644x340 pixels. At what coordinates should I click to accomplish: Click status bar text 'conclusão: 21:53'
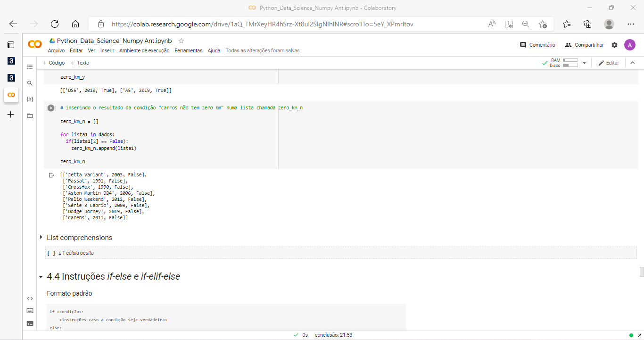333,335
